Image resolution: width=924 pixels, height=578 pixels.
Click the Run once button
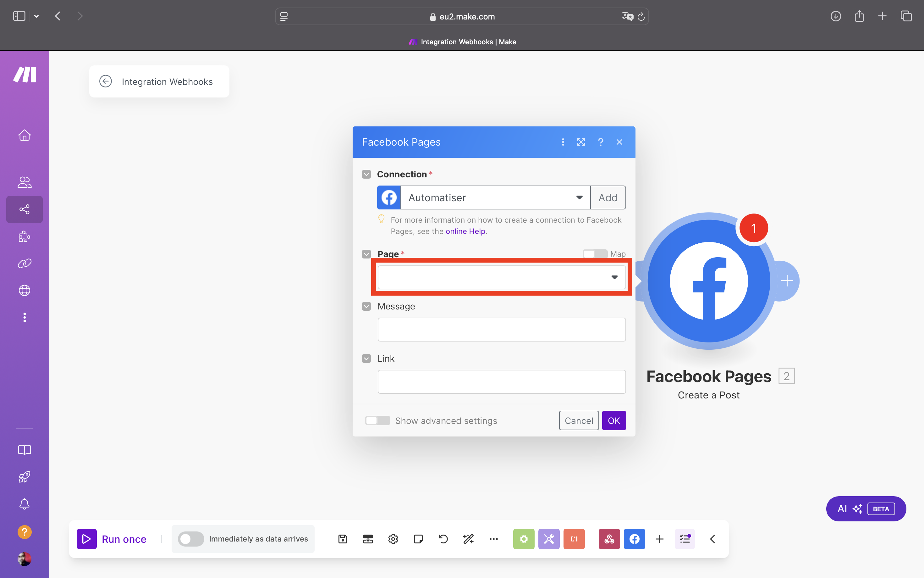click(x=112, y=539)
